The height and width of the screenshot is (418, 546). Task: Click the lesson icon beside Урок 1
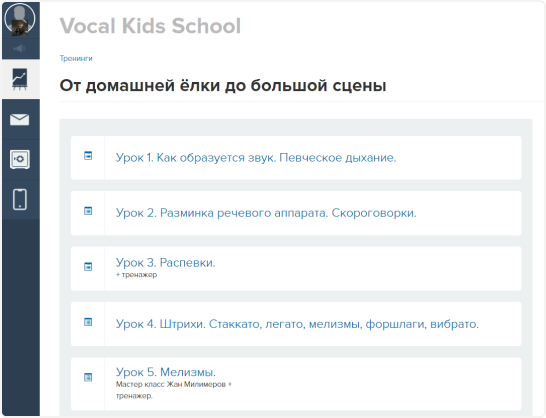click(x=88, y=156)
